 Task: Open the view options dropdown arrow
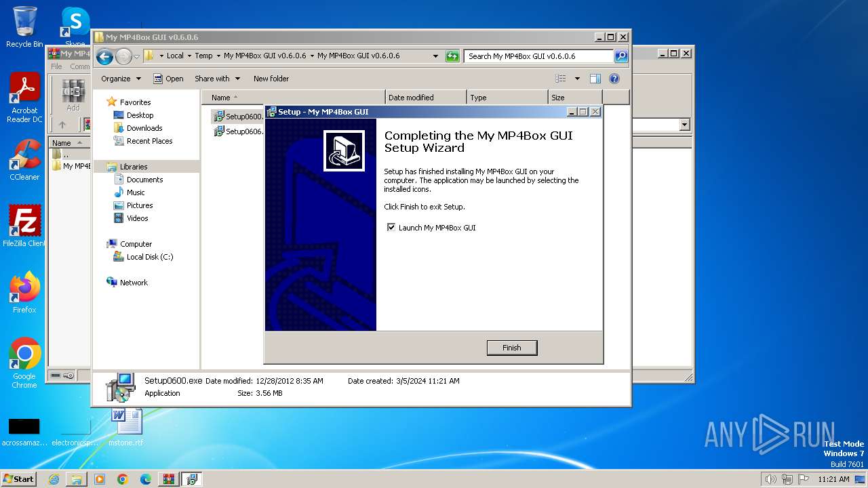(577, 79)
